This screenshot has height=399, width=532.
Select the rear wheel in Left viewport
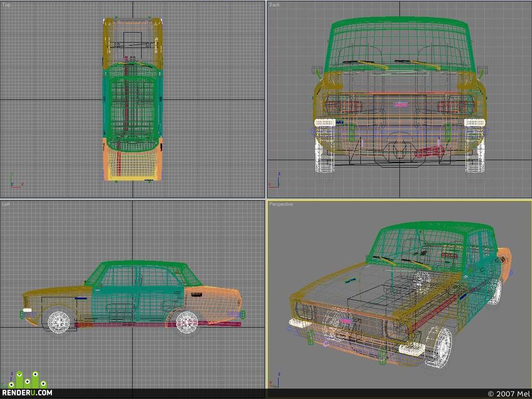pos(187,322)
